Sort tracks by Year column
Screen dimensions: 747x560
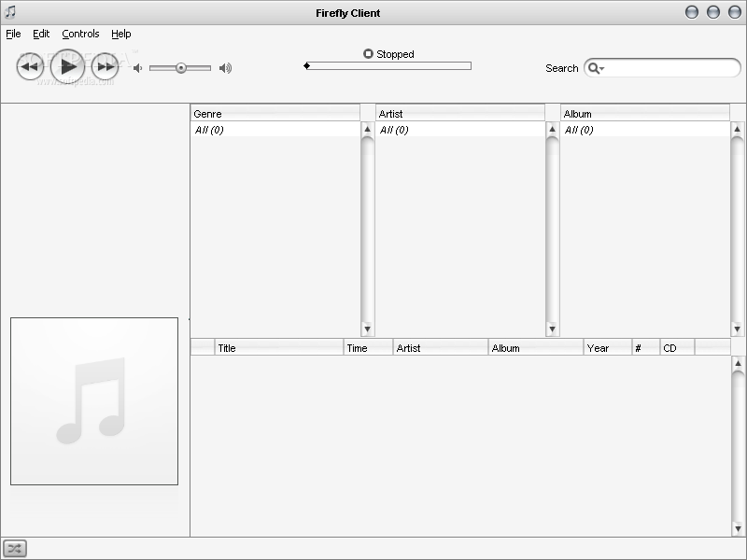pyautogui.click(x=608, y=347)
